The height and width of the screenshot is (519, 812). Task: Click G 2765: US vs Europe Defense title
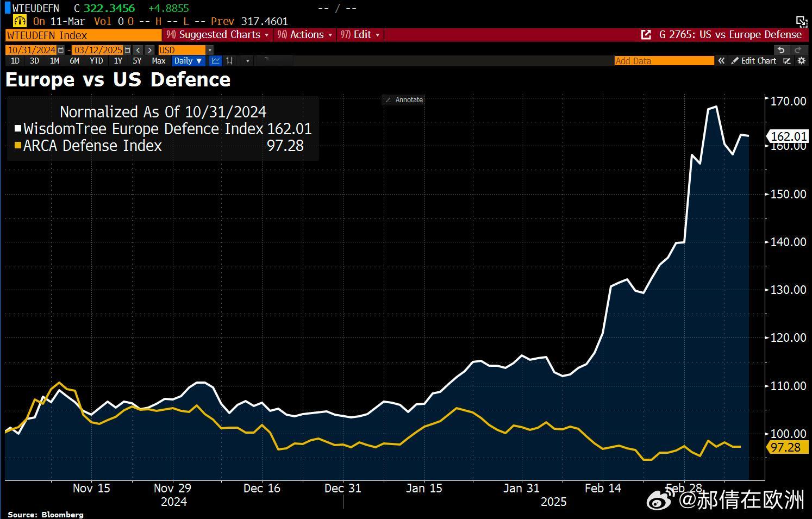[x=730, y=35]
